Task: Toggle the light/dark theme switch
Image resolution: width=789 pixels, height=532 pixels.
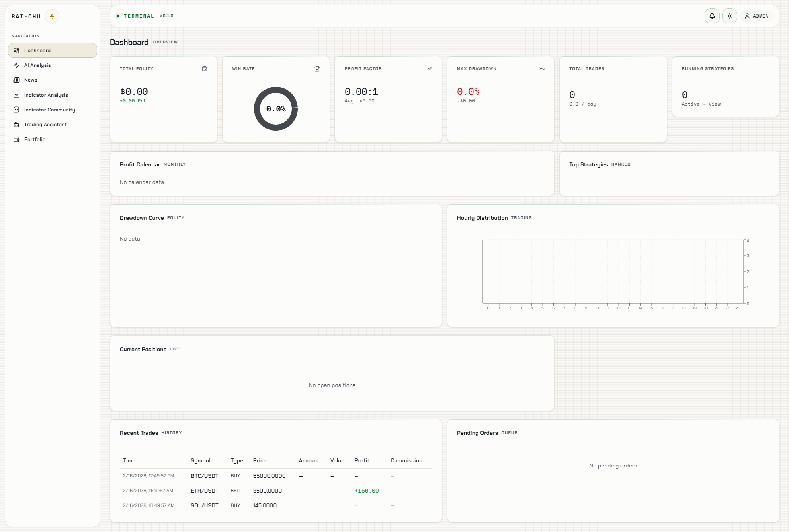Action: (x=730, y=16)
